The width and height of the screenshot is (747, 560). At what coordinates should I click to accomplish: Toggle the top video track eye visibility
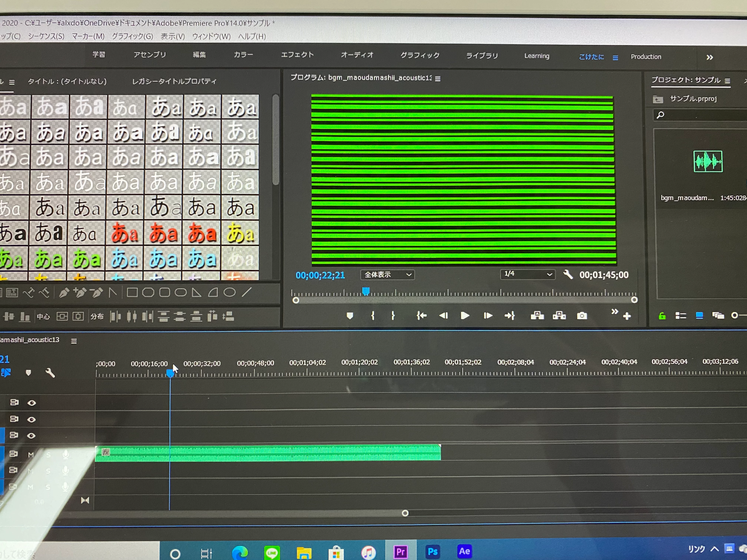32,403
